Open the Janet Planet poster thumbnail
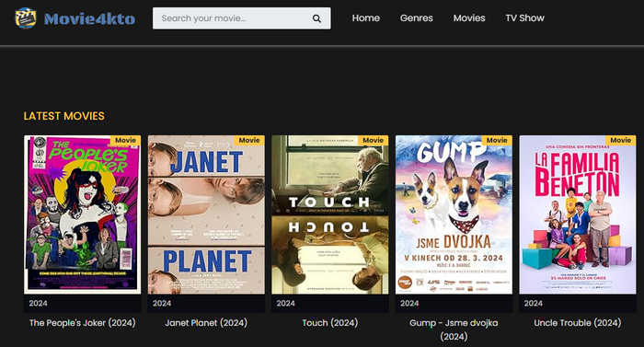 tap(206, 214)
